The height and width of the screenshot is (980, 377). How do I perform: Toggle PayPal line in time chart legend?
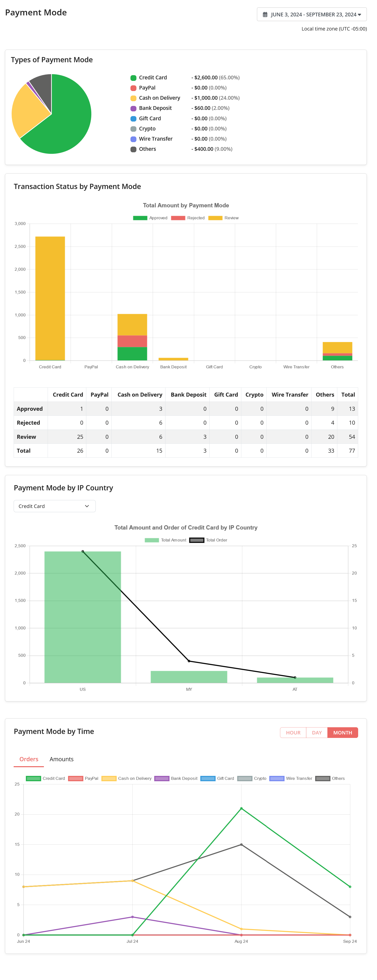[83, 778]
